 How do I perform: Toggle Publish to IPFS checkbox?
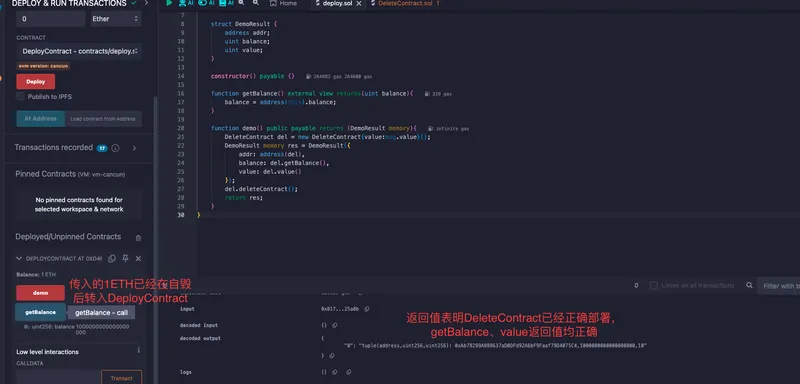(x=20, y=96)
